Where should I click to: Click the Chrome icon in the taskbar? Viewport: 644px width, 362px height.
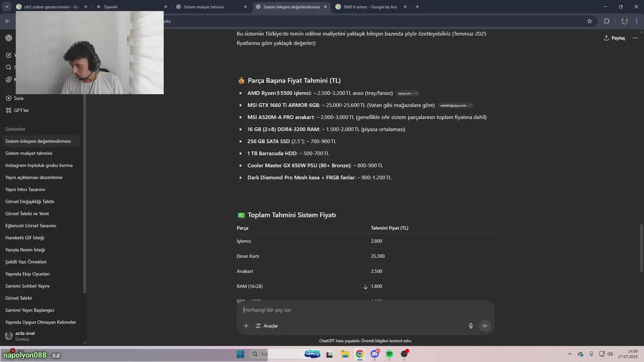pos(360,354)
